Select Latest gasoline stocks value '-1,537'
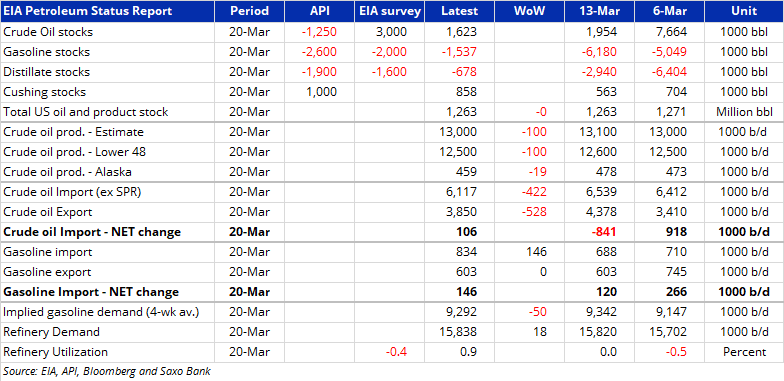 coord(460,52)
